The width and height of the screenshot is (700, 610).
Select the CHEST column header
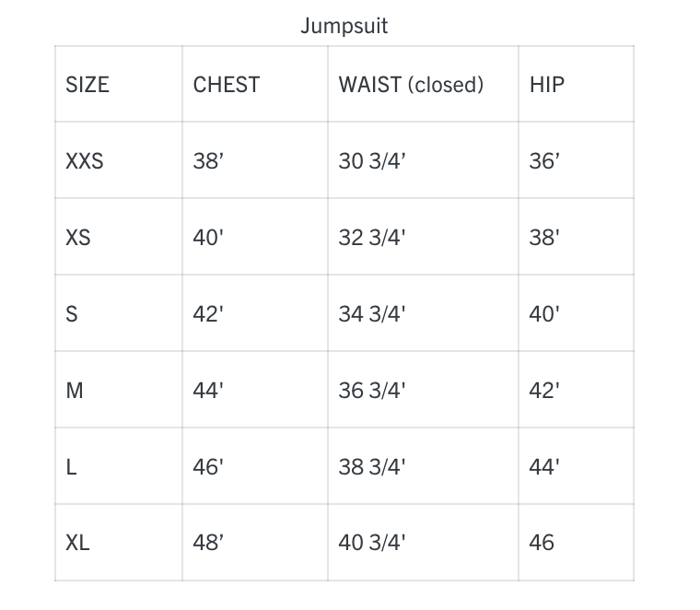[227, 85]
